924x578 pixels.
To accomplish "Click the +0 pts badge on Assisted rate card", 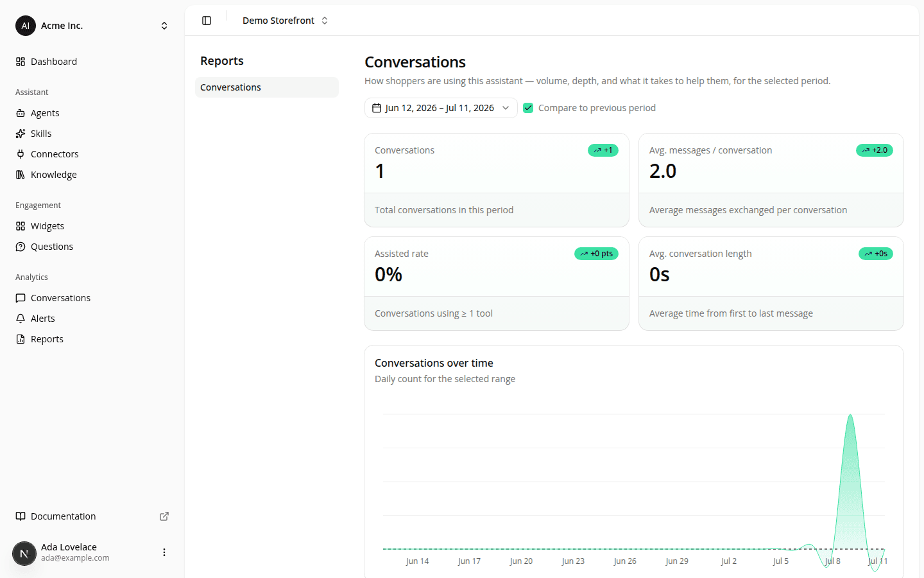I will [x=596, y=254].
